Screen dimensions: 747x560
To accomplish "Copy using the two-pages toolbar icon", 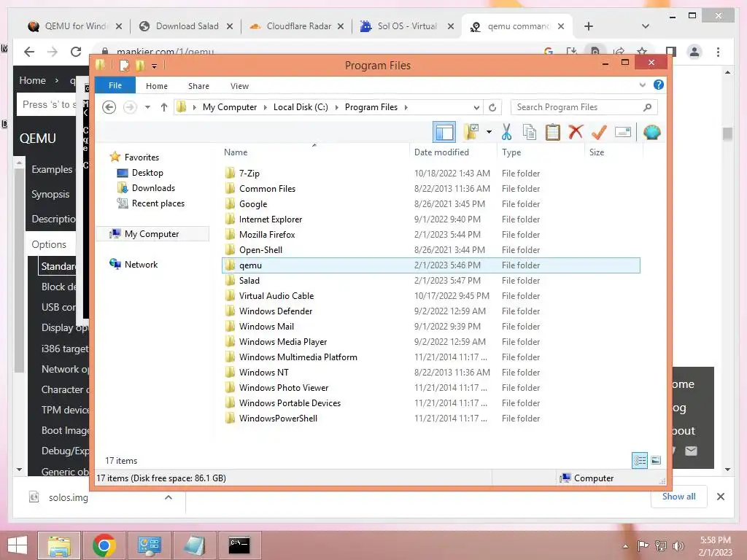I will 530,132.
